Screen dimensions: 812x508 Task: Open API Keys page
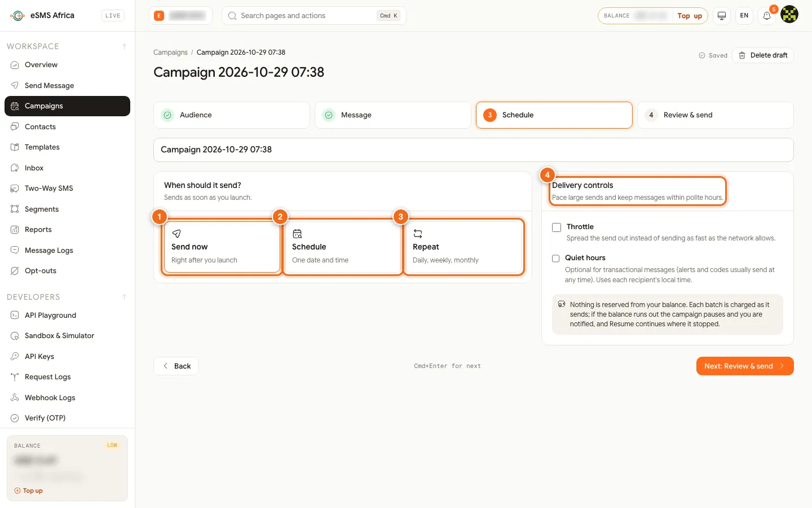67,356
